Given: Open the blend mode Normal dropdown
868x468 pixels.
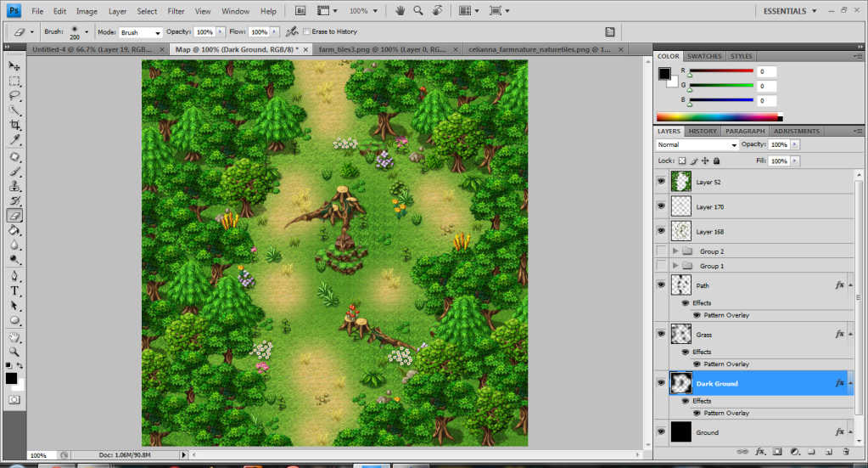Looking at the screenshot, I should [697, 144].
